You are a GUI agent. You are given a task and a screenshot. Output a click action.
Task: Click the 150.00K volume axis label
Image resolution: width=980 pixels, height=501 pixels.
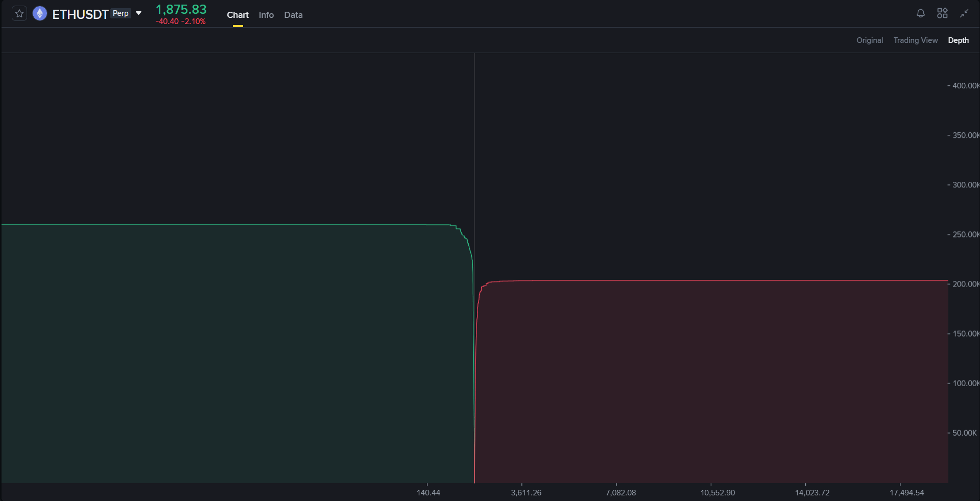(966, 333)
